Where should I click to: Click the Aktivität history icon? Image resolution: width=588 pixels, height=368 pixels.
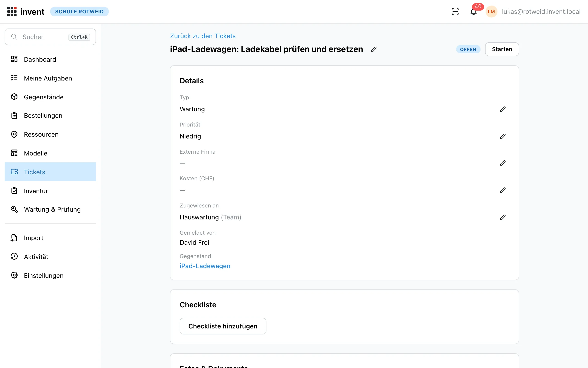point(14,256)
